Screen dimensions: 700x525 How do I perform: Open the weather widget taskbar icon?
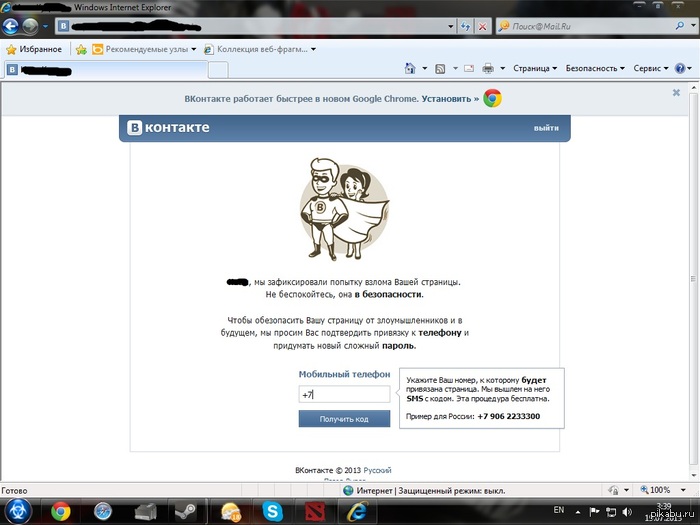tap(231, 512)
